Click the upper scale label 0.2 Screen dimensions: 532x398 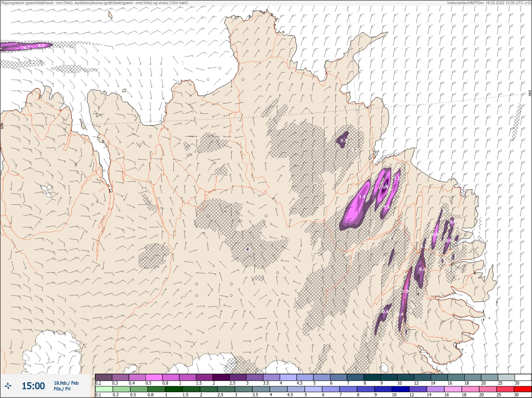pos(98,383)
